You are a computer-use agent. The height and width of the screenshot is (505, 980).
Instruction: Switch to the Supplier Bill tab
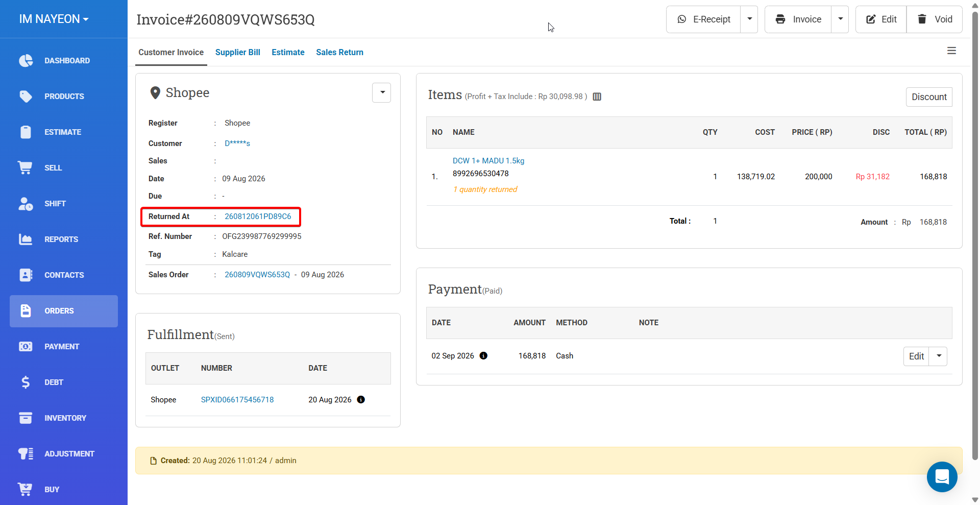(x=238, y=52)
